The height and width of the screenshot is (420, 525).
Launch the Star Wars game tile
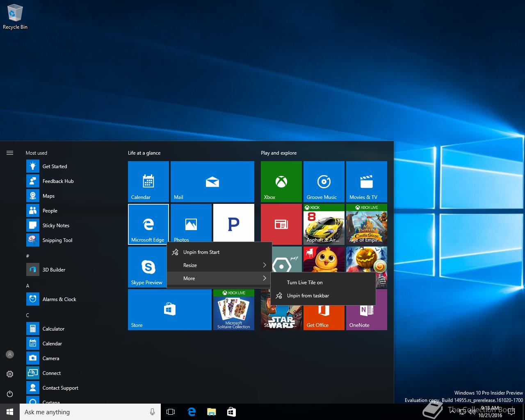281,317
